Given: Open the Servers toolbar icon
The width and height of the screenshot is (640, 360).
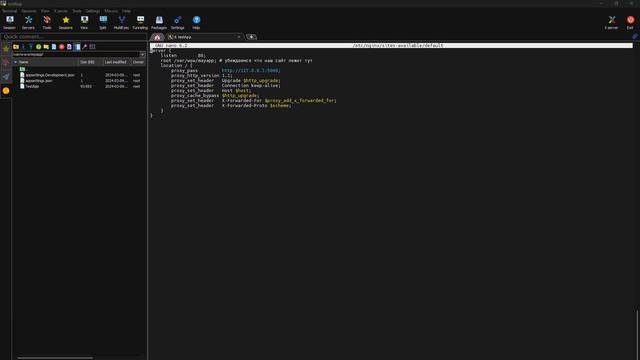Looking at the screenshot, I should pos(28,22).
